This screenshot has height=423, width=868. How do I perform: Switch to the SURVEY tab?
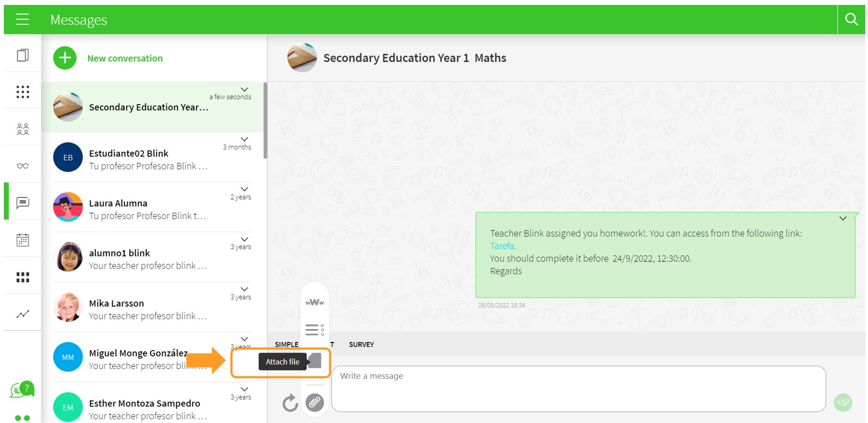click(361, 345)
